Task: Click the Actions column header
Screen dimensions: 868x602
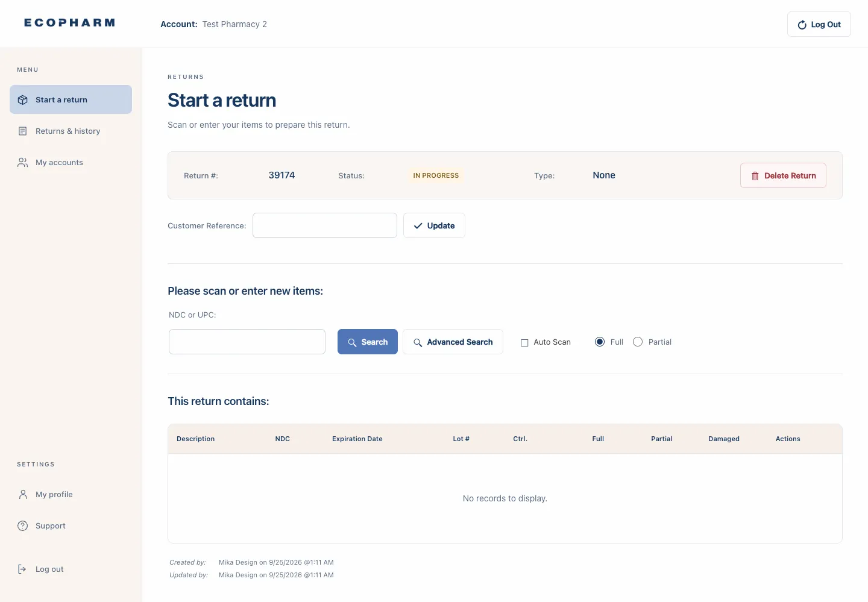Action: click(788, 439)
